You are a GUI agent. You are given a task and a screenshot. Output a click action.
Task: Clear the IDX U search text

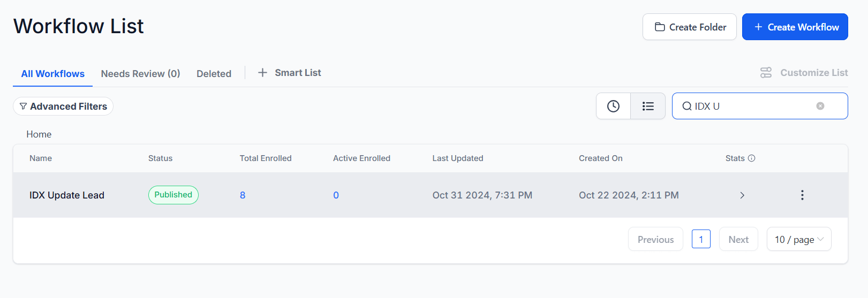click(820, 106)
